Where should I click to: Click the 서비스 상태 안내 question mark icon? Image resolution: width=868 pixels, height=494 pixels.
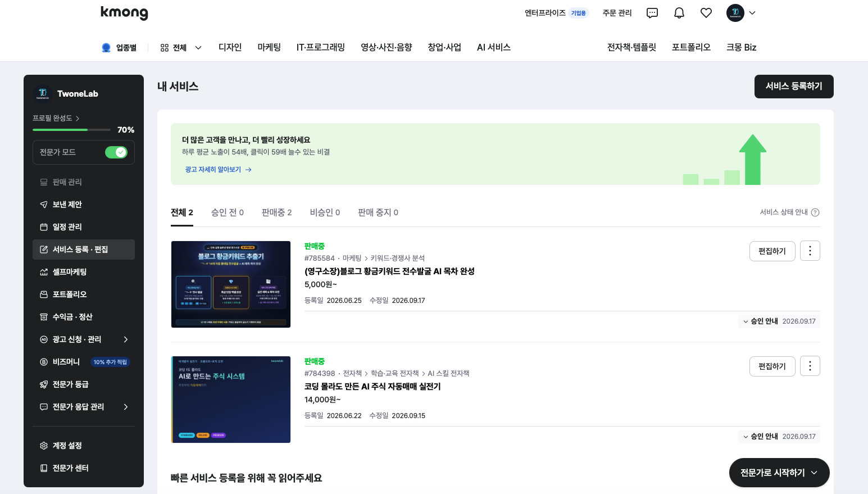pos(815,212)
